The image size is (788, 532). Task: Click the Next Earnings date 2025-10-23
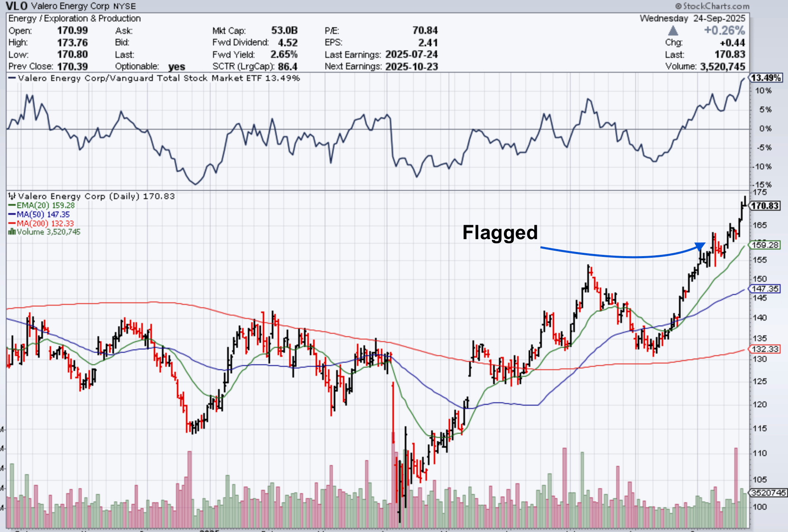click(411, 66)
